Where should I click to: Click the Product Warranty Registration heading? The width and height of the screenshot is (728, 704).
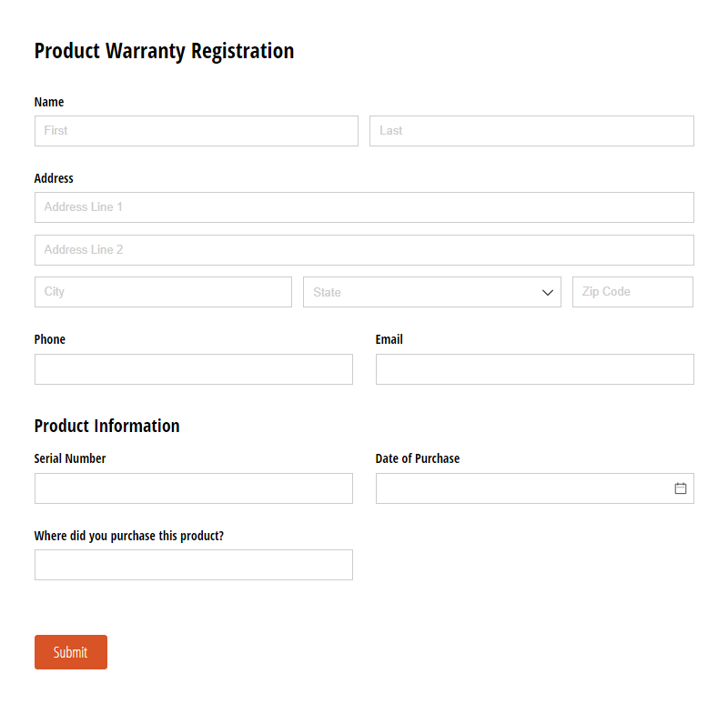coord(164,51)
